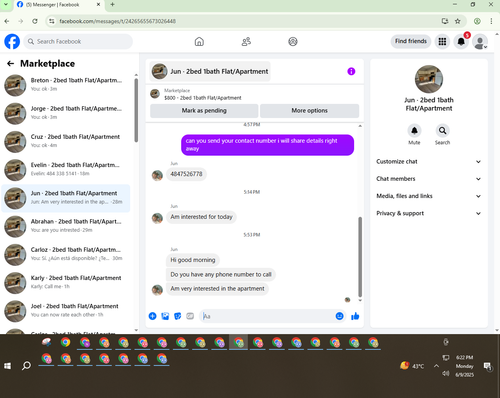500x398 pixels.
Task: Open the Facebook menu grid icon
Action: coord(442,41)
